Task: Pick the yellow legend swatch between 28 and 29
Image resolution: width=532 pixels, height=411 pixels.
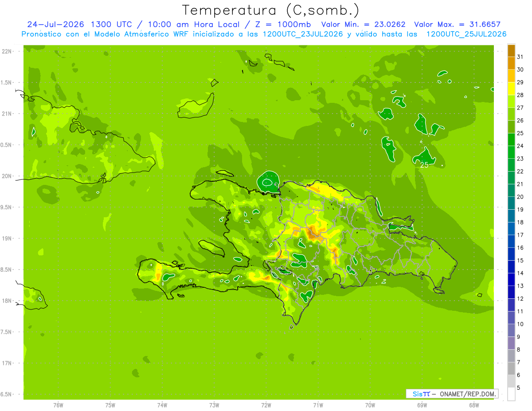Action: click(511, 89)
